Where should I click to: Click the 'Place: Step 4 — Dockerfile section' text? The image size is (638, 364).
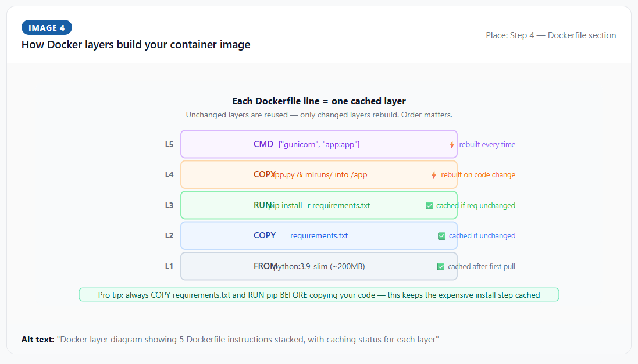[551, 35]
